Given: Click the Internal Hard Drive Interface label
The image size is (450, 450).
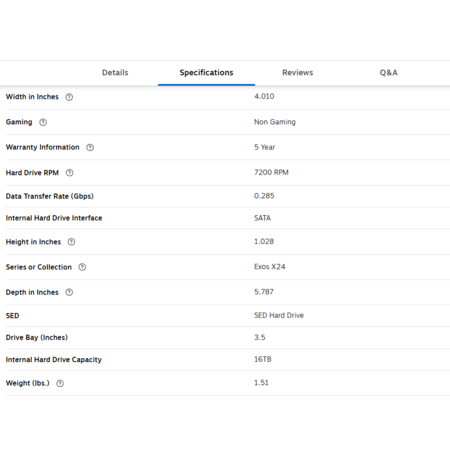Looking at the screenshot, I should 54,218.
